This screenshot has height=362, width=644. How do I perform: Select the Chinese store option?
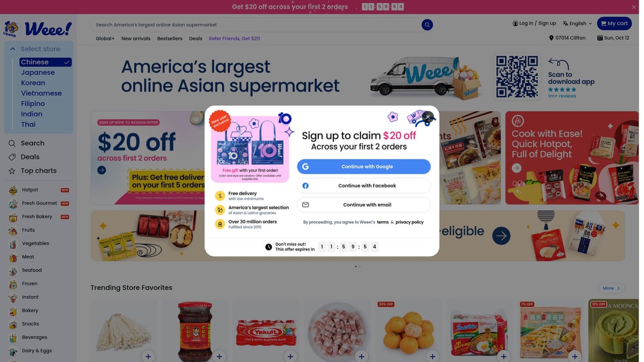[x=46, y=62]
